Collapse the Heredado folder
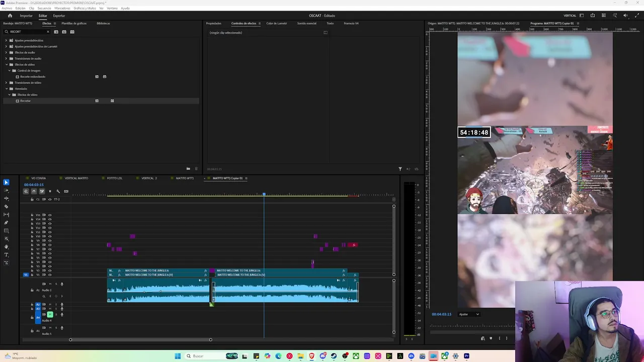This screenshot has height=362, width=644. (6, 88)
